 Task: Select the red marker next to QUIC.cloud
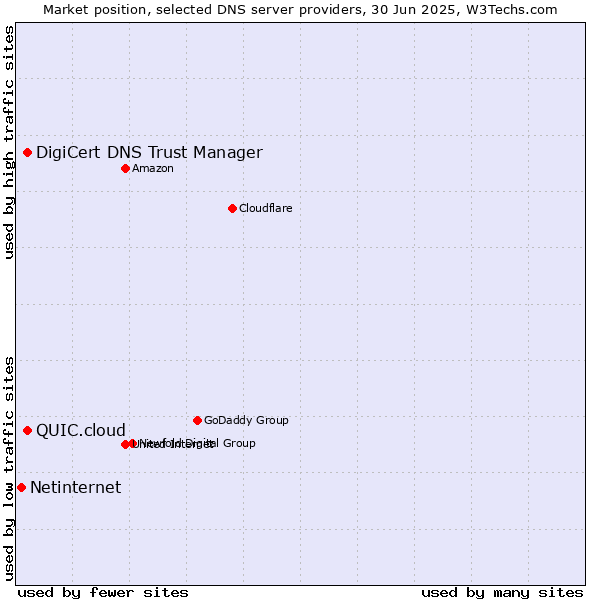28,430
